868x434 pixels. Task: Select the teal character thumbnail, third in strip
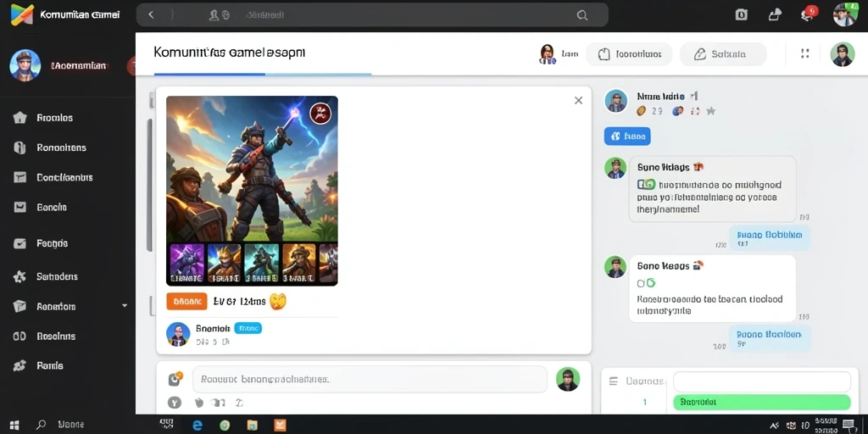[261, 263]
